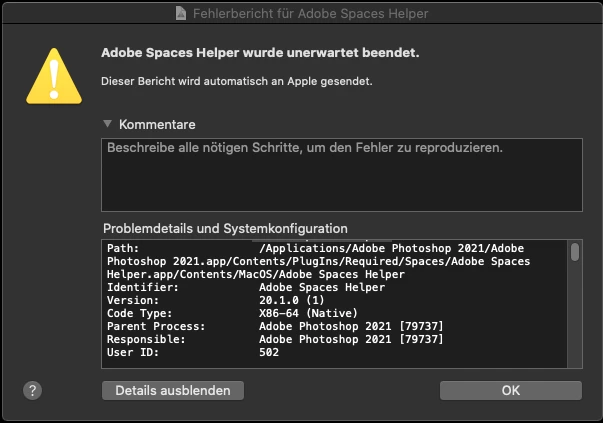Click Details ausblenden button
Viewport: 603px width, 423px height.
tap(173, 390)
